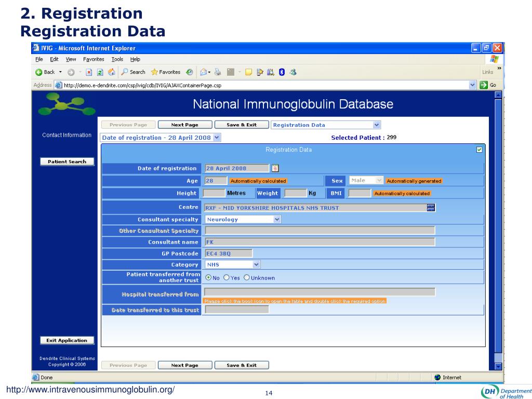Viewport: 532px width, 399px height.
Task: Stop page loading with Stop icon
Action: (x=89, y=72)
